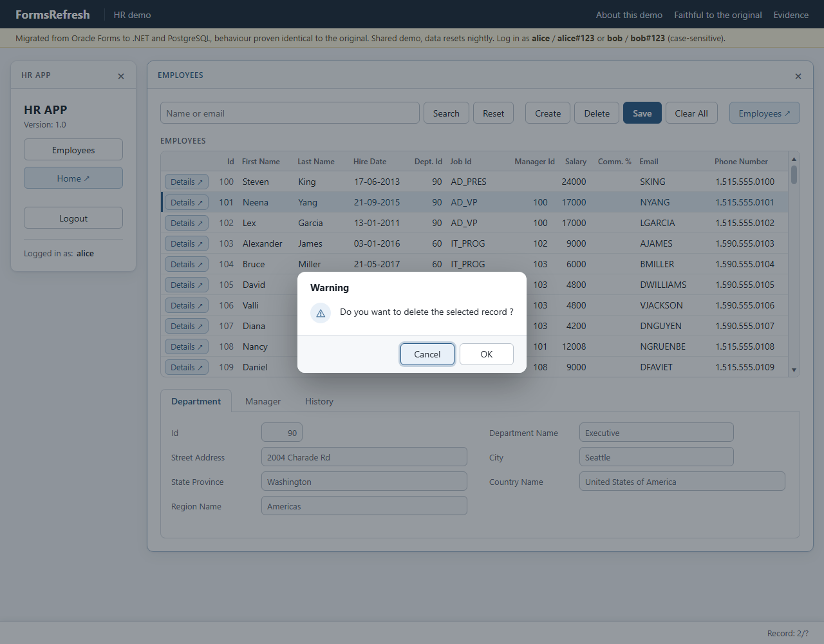
Task: Switch to the Manager tab
Action: click(x=263, y=401)
